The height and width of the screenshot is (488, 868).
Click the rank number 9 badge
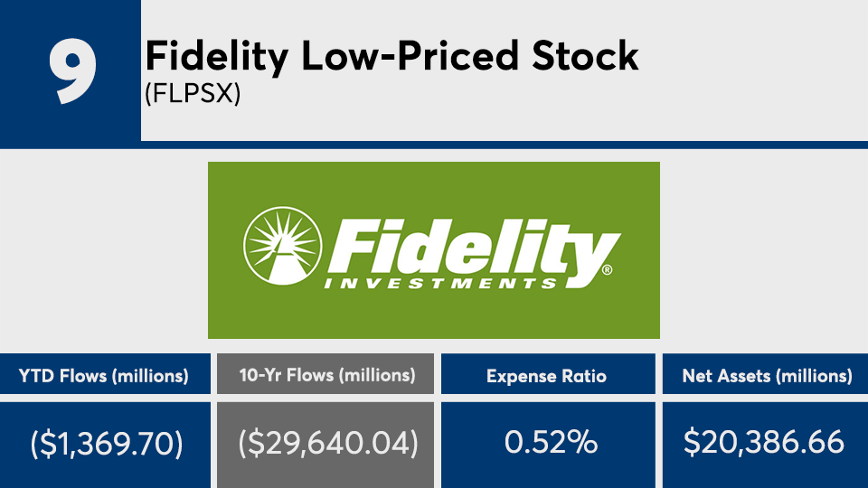coord(68,70)
